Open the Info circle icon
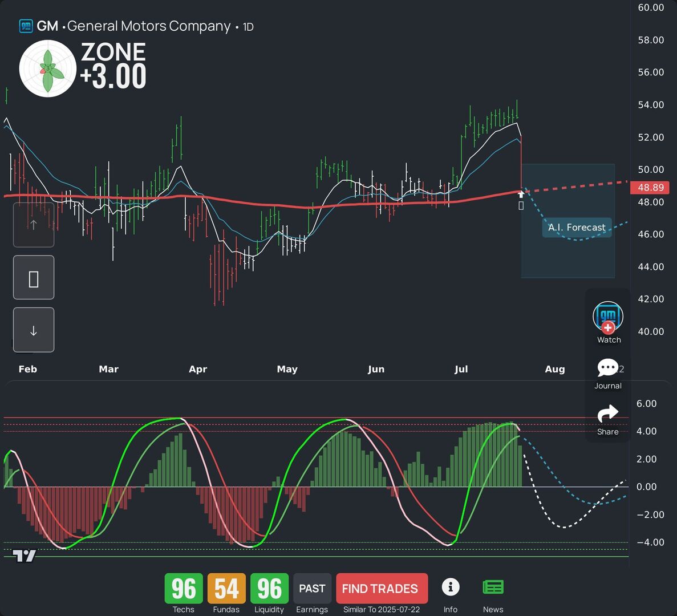This screenshot has height=616, width=677. [x=451, y=587]
